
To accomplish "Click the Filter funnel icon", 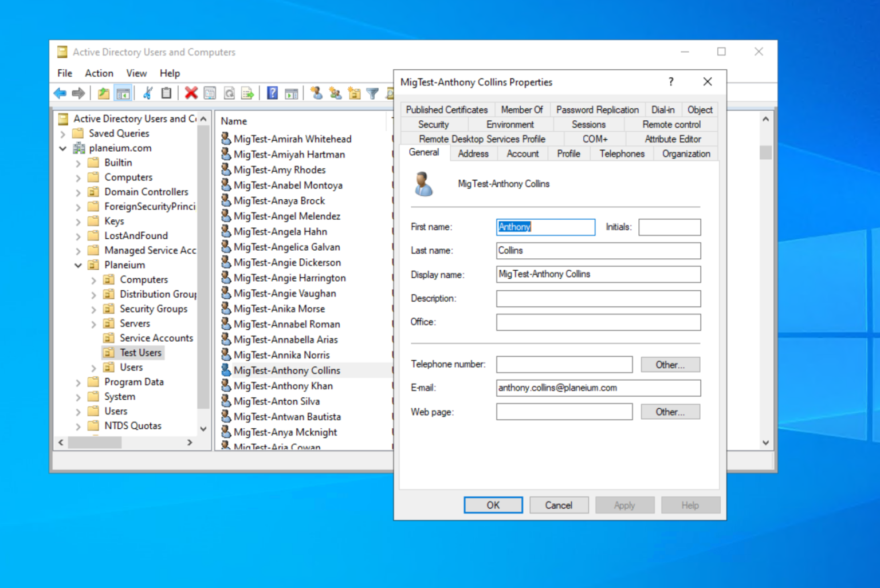I will (372, 93).
